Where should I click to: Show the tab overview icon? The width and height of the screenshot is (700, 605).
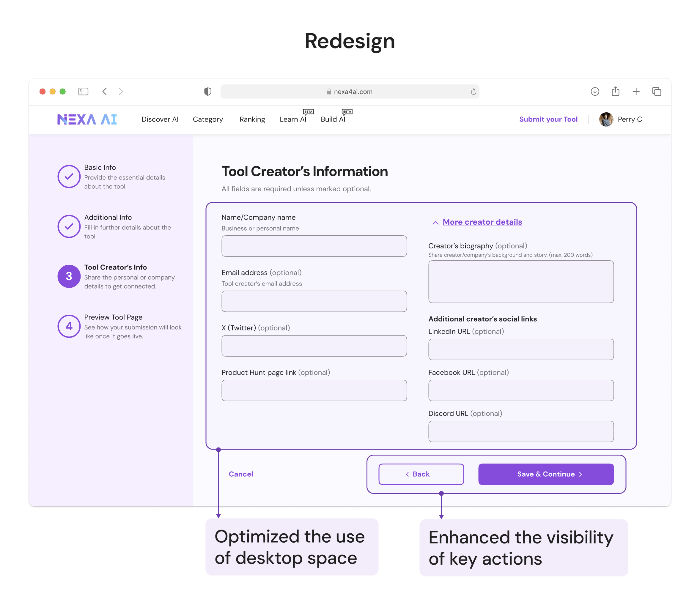click(657, 92)
